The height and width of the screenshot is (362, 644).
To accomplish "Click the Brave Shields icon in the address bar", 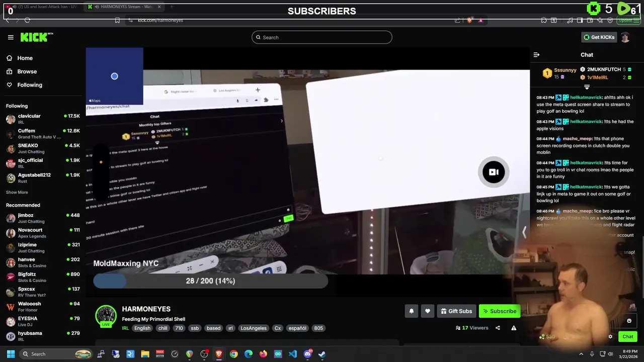I will (x=469, y=20).
